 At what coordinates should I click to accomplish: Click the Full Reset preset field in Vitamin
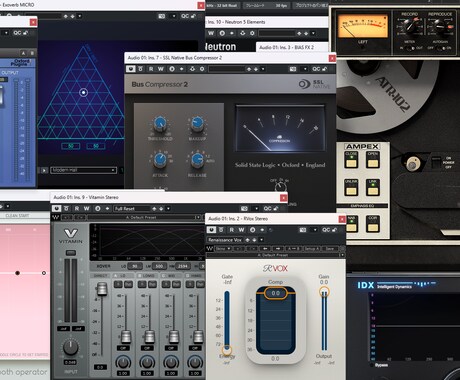(131, 209)
